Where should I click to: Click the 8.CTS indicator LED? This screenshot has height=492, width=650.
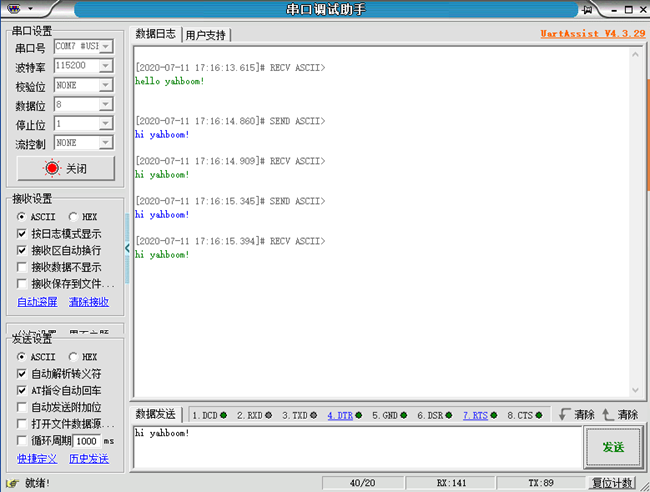539,415
